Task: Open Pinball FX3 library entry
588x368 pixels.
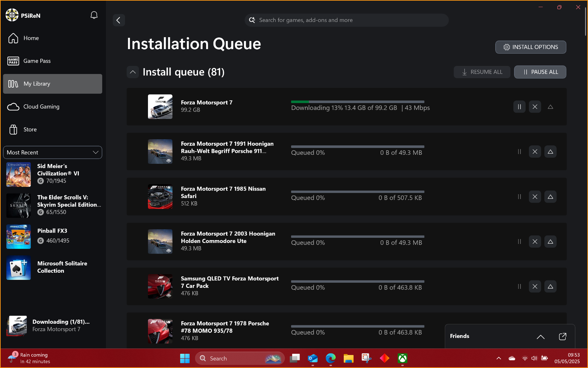Action: pyautogui.click(x=53, y=237)
